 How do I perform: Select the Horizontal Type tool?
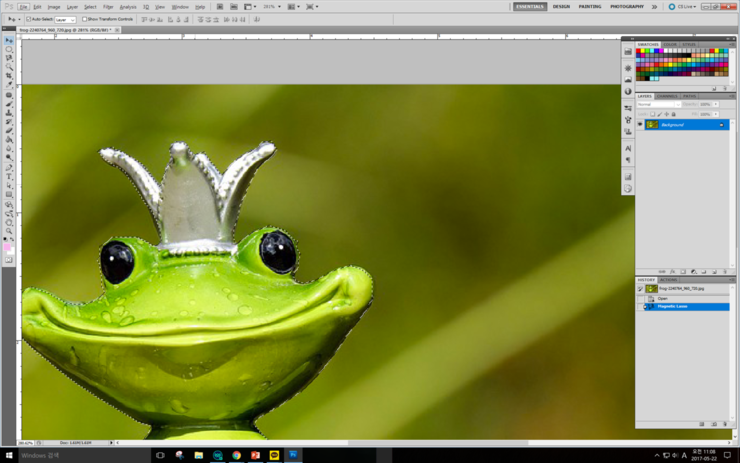pos(9,177)
